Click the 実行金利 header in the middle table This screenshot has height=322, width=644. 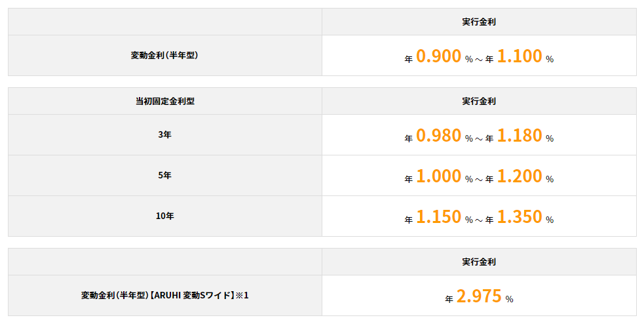(479, 101)
